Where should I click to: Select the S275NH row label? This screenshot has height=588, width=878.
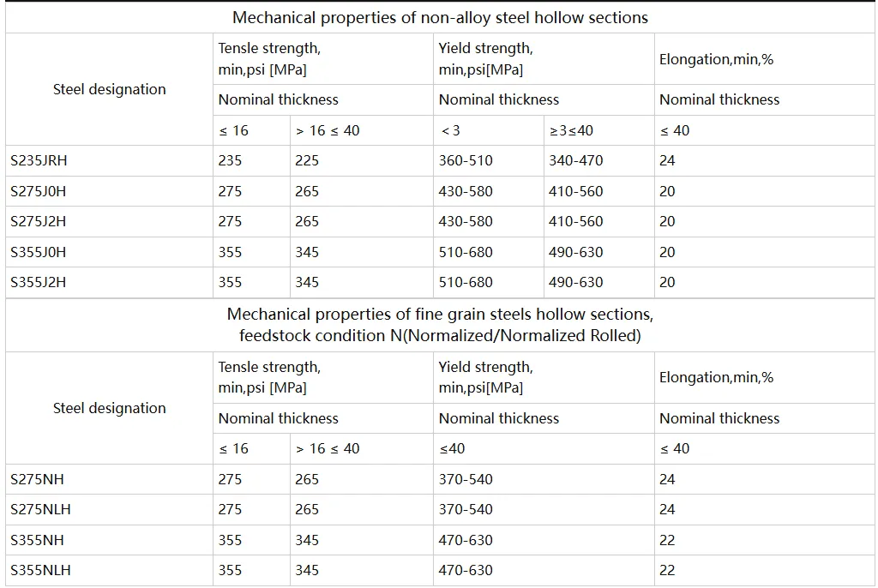click(37, 479)
